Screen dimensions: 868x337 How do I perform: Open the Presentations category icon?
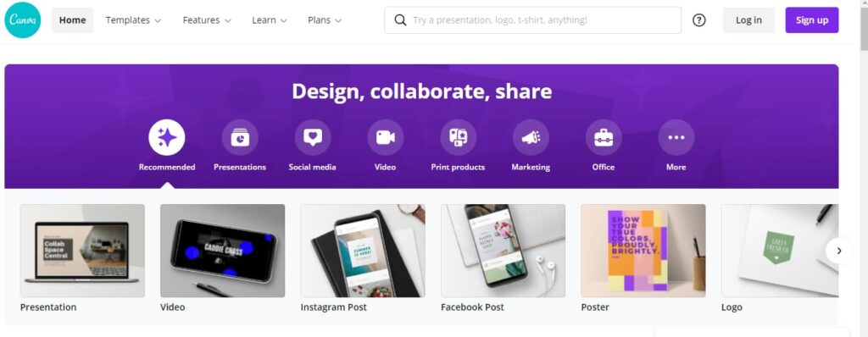click(240, 137)
